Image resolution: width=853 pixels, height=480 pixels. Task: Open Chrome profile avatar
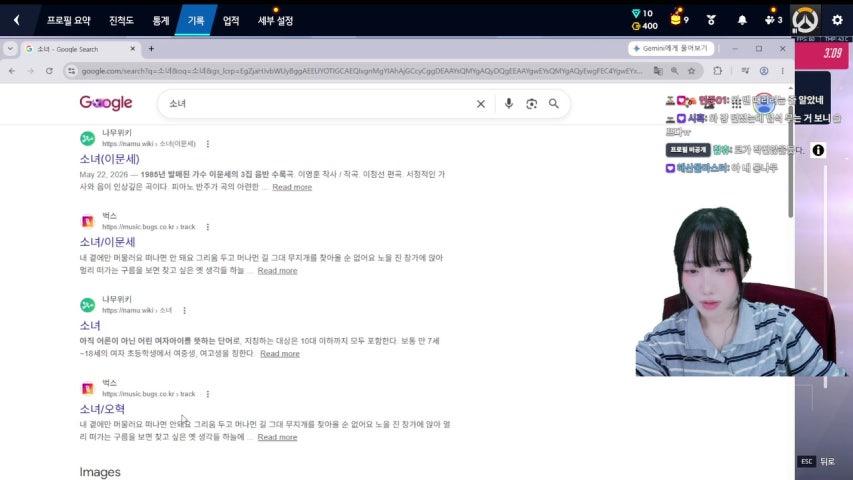click(x=764, y=71)
